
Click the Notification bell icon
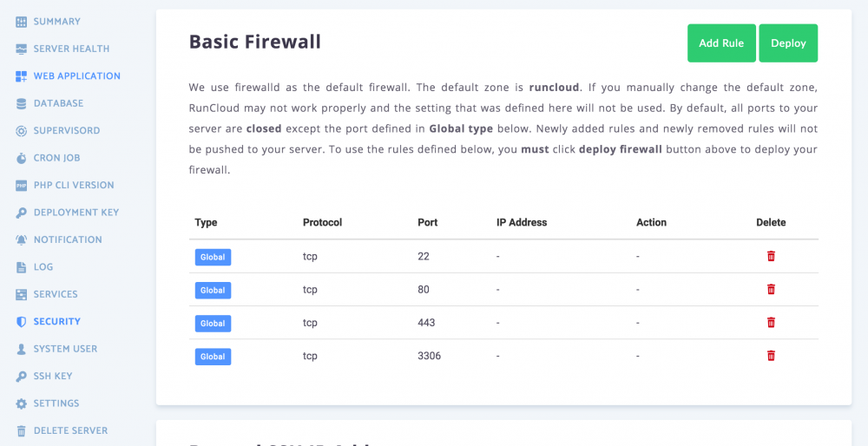pos(22,239)
